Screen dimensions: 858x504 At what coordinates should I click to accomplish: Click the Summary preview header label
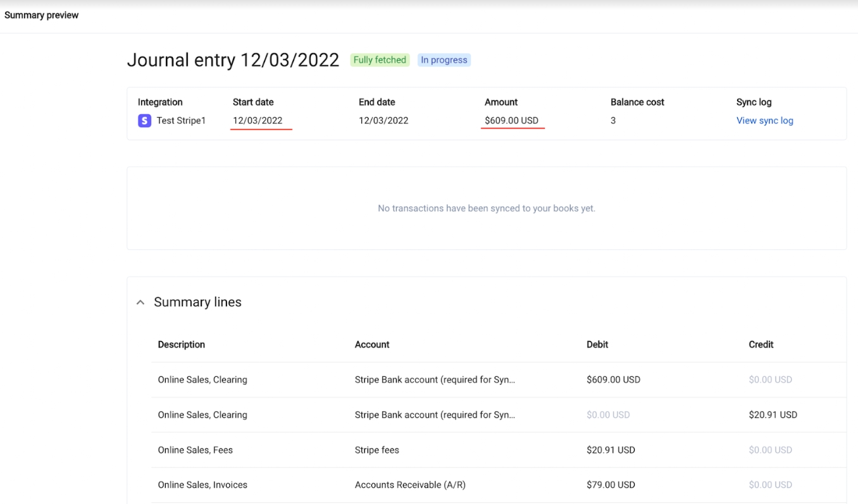(41, 15)
